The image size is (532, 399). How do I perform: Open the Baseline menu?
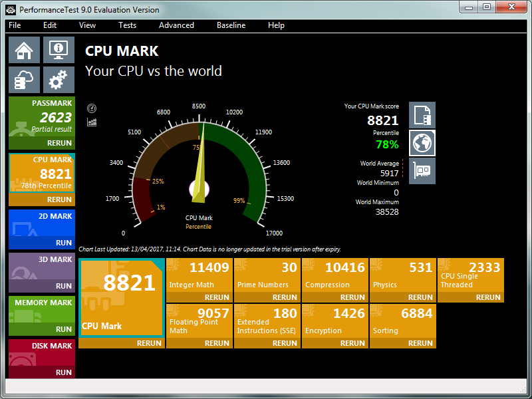click(231, 25)
